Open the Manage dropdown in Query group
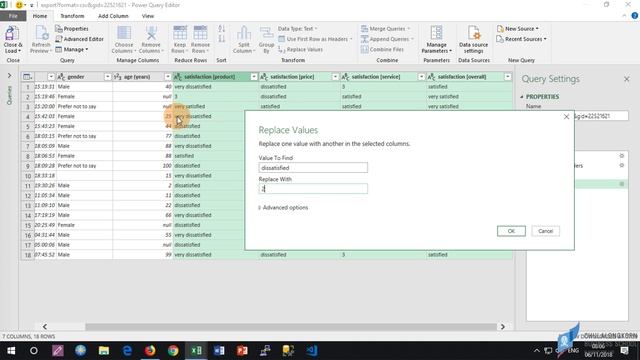Image resolution: width=640 pixels, height=360 pixels. pyautogui.click(x=72, y=49)
